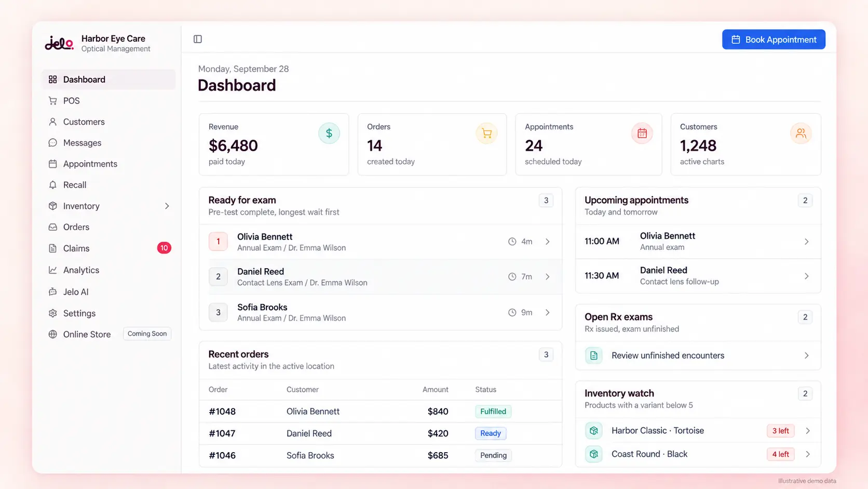Click Sofia Brooks's 9m clock icon
This screenshot has height=489, width=868.
[x=512, y=313]
